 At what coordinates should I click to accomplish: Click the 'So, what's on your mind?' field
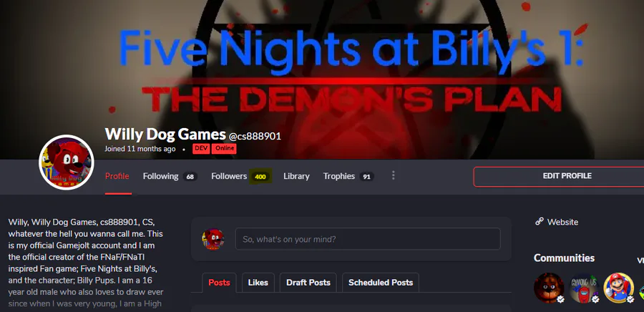coord(368,239)
